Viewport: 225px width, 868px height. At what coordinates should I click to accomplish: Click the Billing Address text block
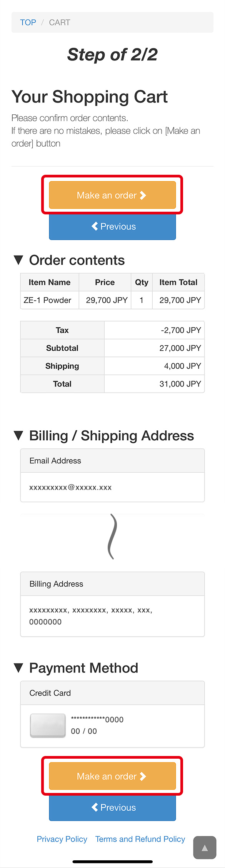point(91,616)
